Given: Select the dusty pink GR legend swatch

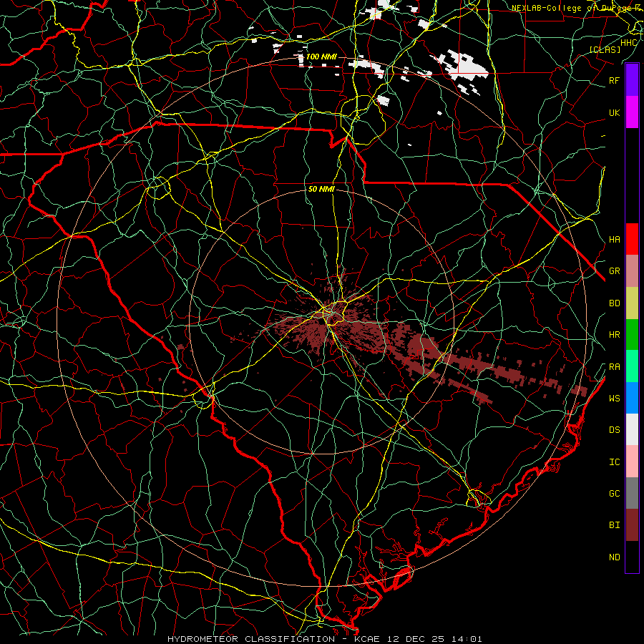Looking at the screenshot, I should tap(632, 271).
